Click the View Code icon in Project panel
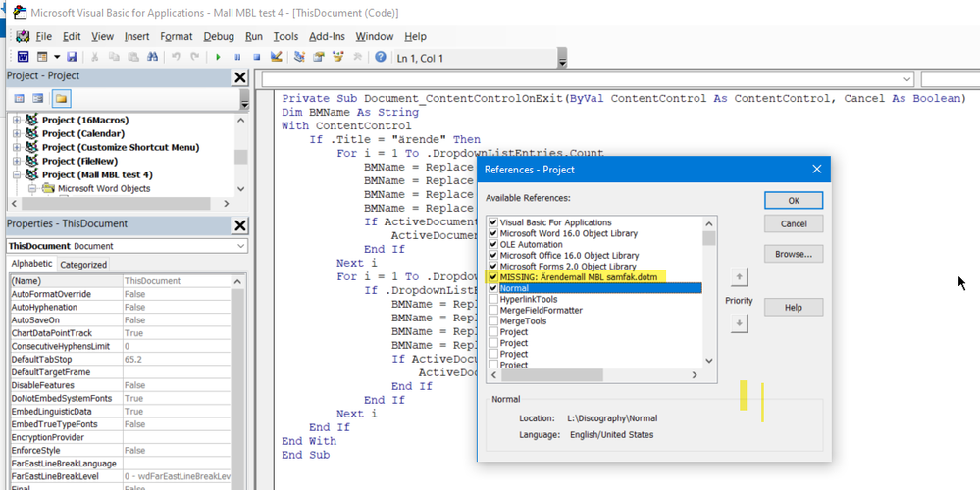 pyautogui.click(x=20, y=99)
